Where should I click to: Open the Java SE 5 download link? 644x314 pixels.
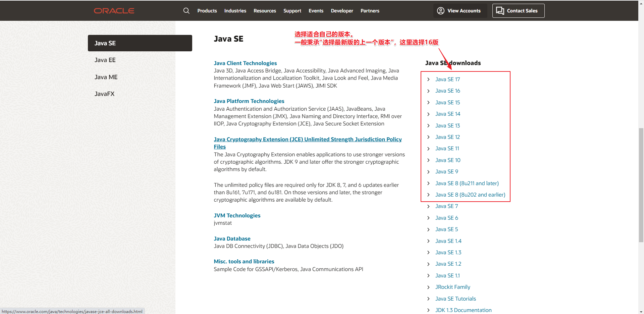pos(446,229)
